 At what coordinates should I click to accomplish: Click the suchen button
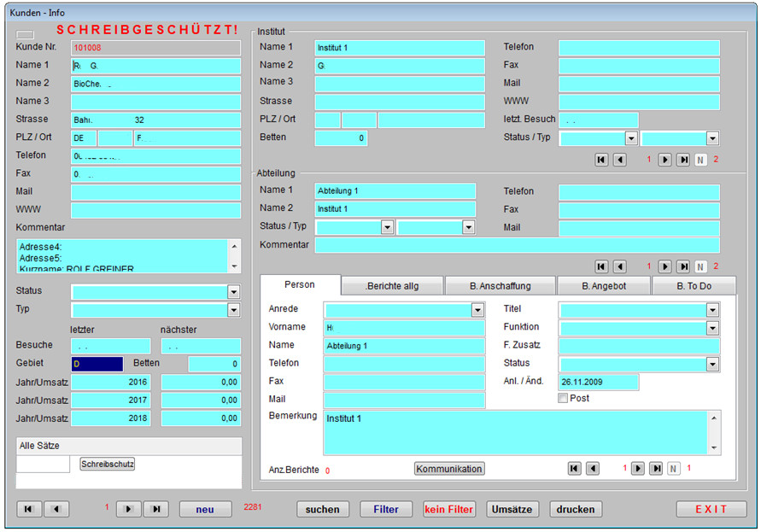[323, 509]
